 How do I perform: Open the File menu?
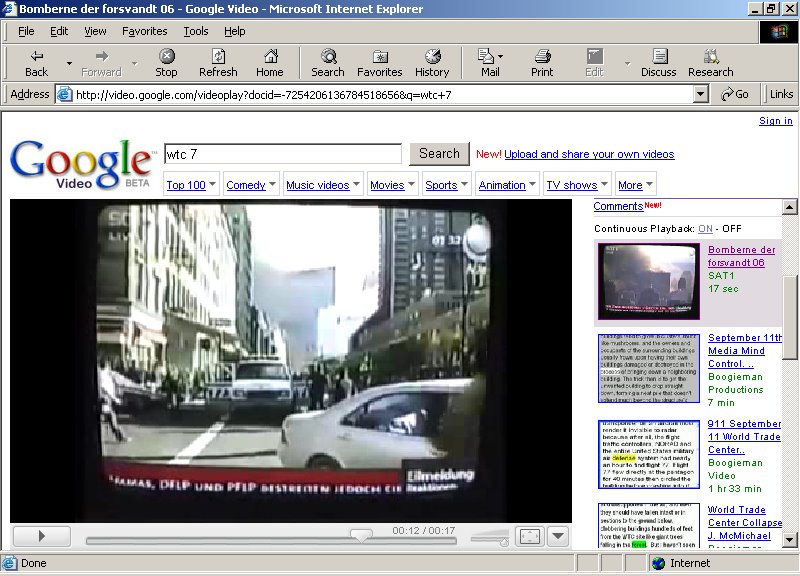26,31
